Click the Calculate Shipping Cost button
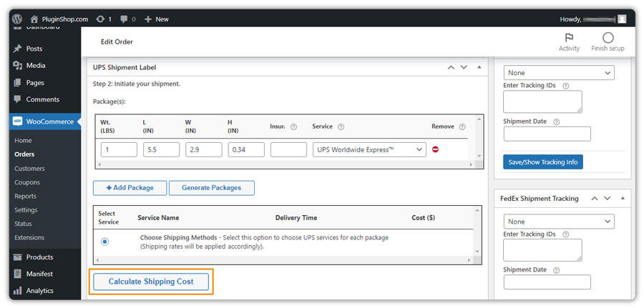The width and height of the screenshot is (644, 308). tap(151, 282)
